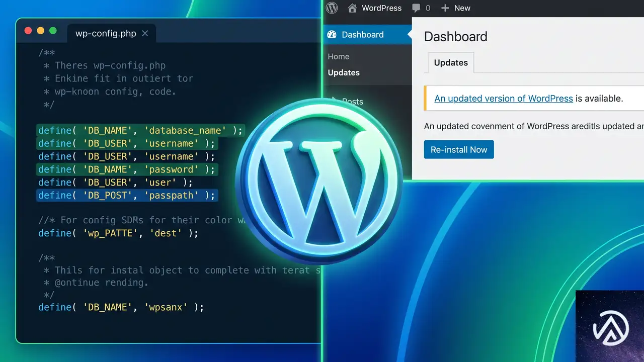644x362 pixels.
Task: Click the 'database_name' define line
Action: click(140, 131)
